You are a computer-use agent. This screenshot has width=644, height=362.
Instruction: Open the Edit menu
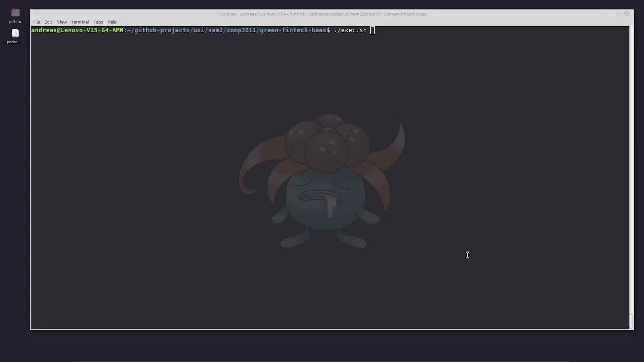click(x=48, y=22)
